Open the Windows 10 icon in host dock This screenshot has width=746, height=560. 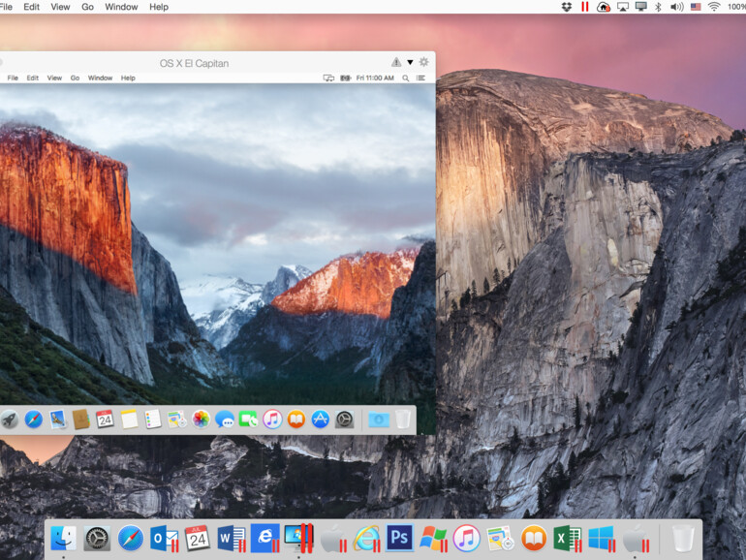pyautogui.click(x=602, y=538)
